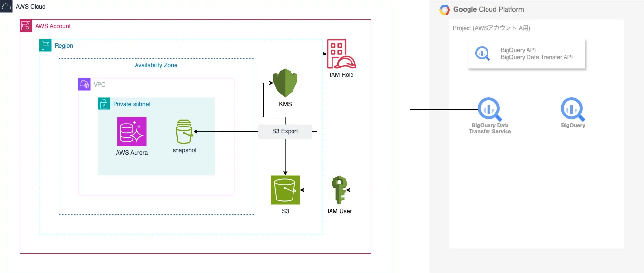The width and height of the screenshot is (644, 273).
Task: Select the IAM Role text label
Action: pyautogui.click(x=341, y=75)
